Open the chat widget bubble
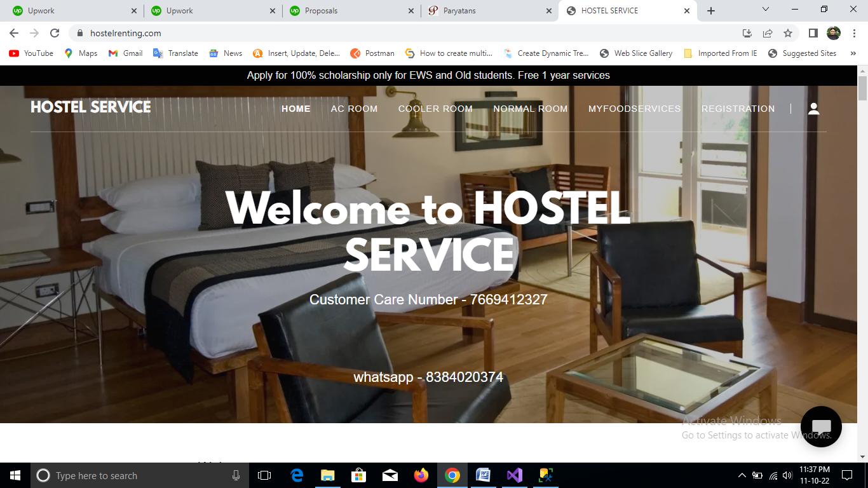The height and width of the screenshot is (488, 868). (x=821, y=426)
